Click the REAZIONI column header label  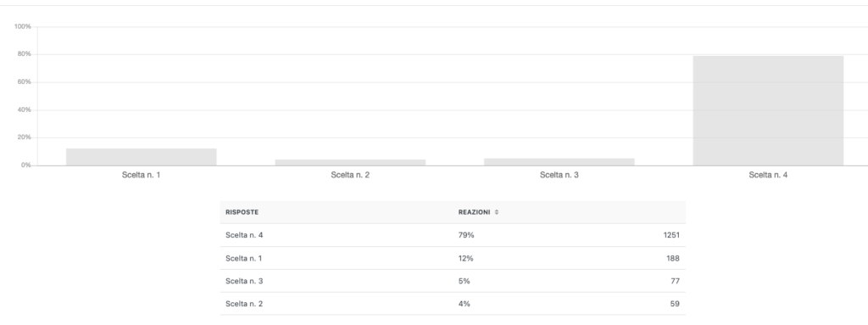pos(474,212)
